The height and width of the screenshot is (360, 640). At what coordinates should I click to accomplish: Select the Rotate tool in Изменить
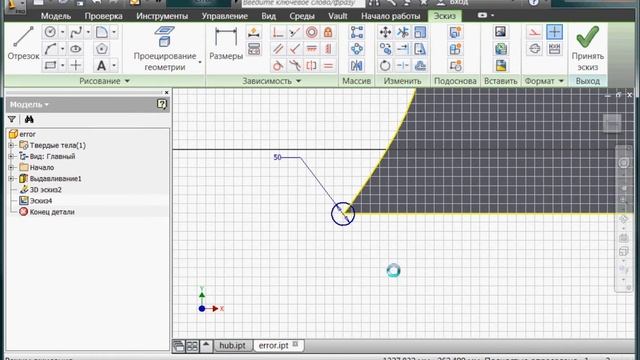click(x=385, y=65)
